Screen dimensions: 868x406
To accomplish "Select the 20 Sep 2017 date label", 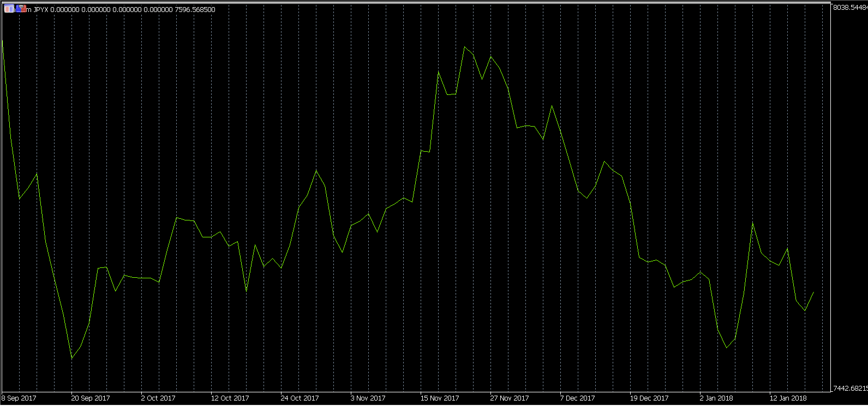I will click(91, 398).
